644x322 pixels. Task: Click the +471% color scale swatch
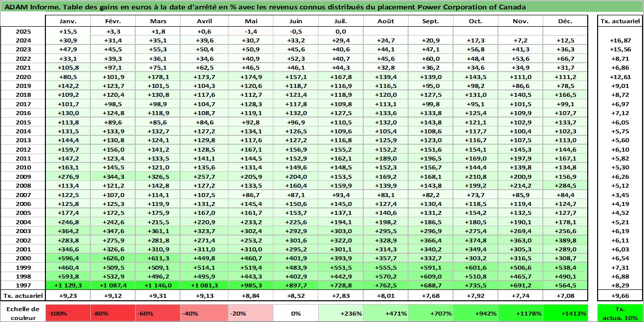pos(386,313)
